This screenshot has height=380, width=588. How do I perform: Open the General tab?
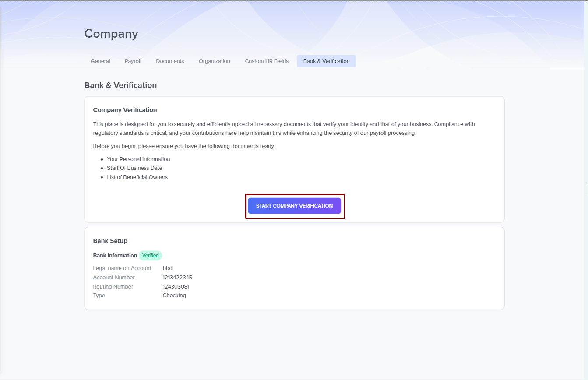(x=100, y=61)
